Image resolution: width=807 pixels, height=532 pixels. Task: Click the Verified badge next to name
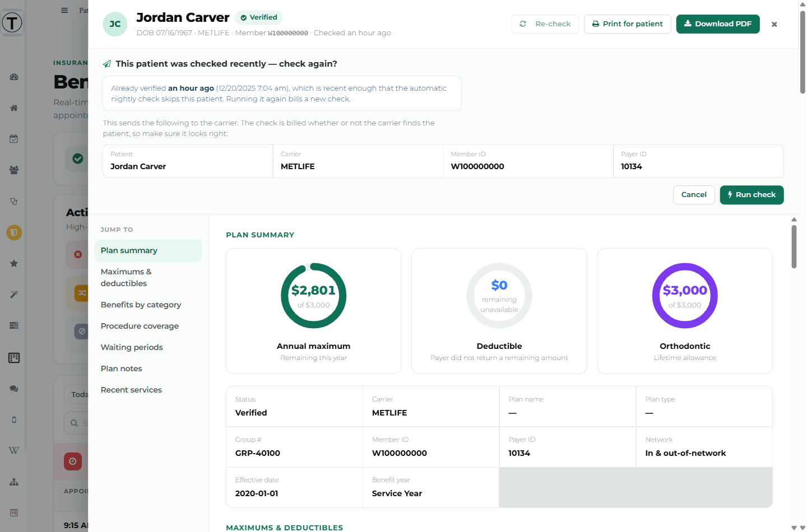pyautogui.click(x=259, y=17)
